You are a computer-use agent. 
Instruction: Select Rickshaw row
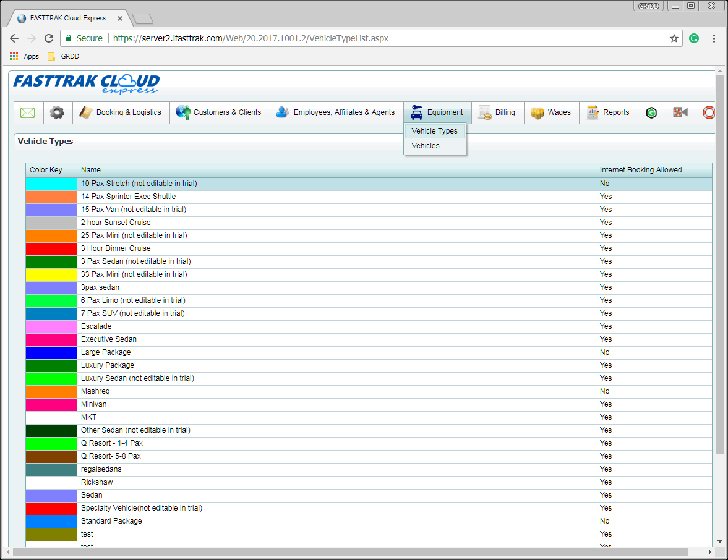click(369, 483)
